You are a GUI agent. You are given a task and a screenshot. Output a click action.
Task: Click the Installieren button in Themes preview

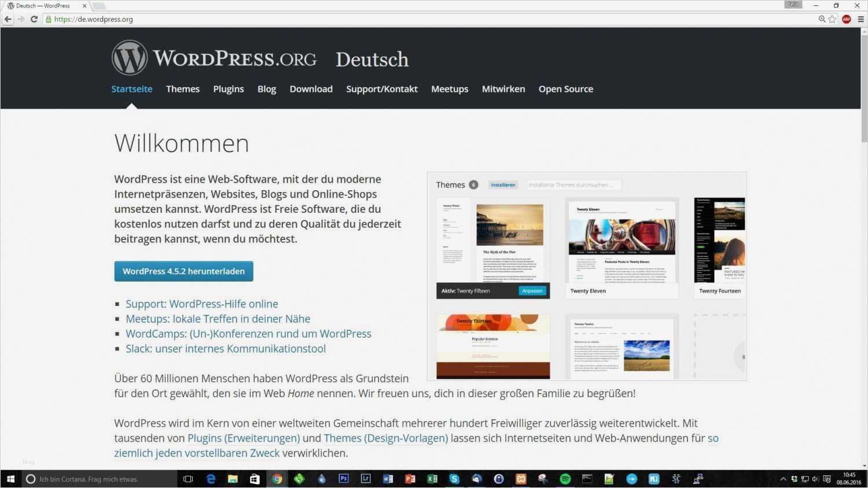(x=503, y=185)
